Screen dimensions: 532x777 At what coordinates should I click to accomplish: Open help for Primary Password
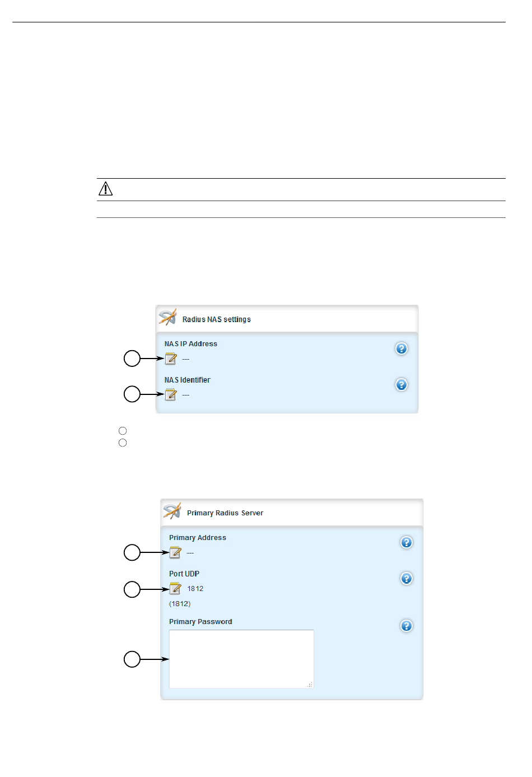[407, 626]
